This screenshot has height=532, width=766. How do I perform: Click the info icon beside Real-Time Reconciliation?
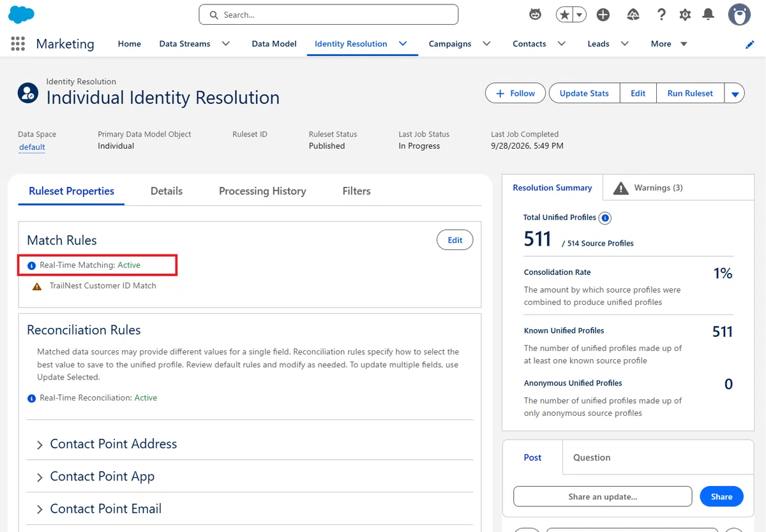pyautogui.click(x=32, y=398)
